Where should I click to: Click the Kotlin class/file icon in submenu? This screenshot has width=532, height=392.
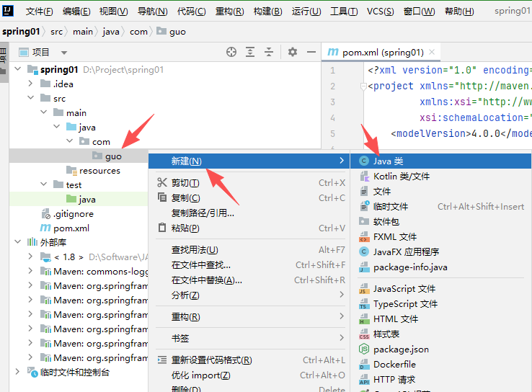point(364,177)
